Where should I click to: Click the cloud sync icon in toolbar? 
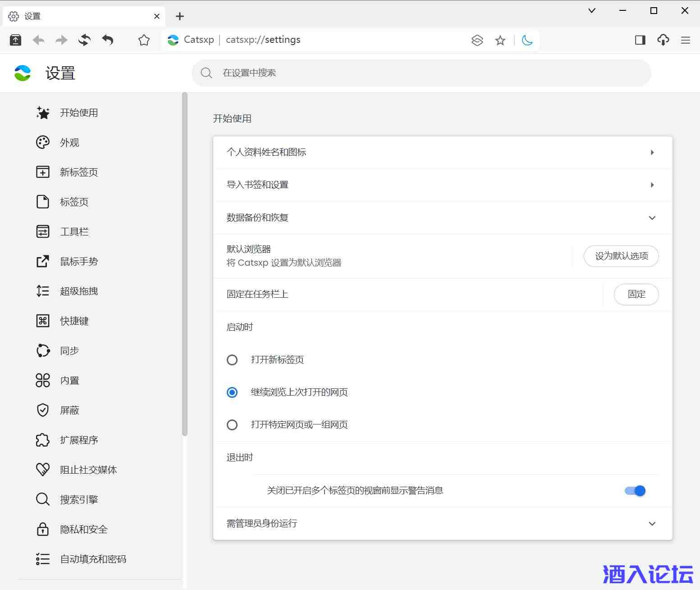point(663,40)
